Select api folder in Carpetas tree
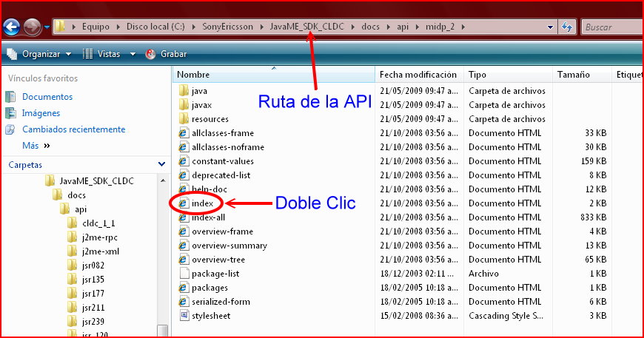This screenshot has height=338, width=644. click(81, 209)
